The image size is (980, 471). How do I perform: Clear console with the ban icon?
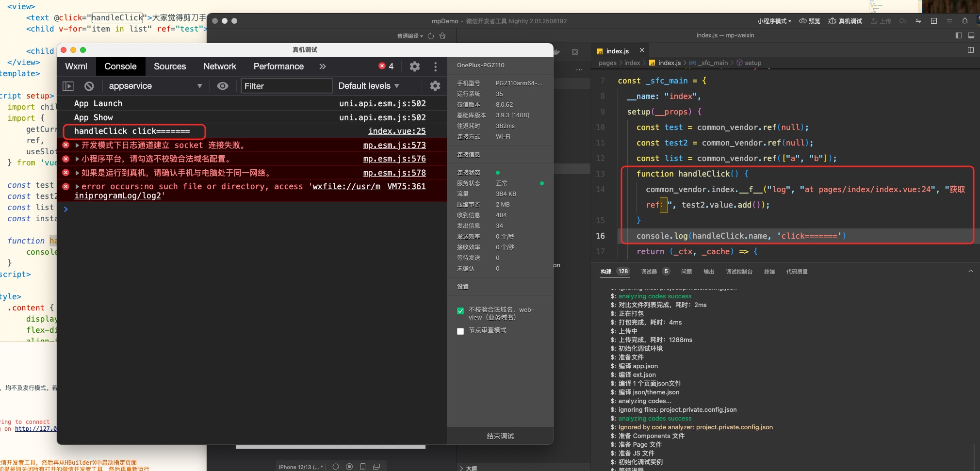(89, 86)
